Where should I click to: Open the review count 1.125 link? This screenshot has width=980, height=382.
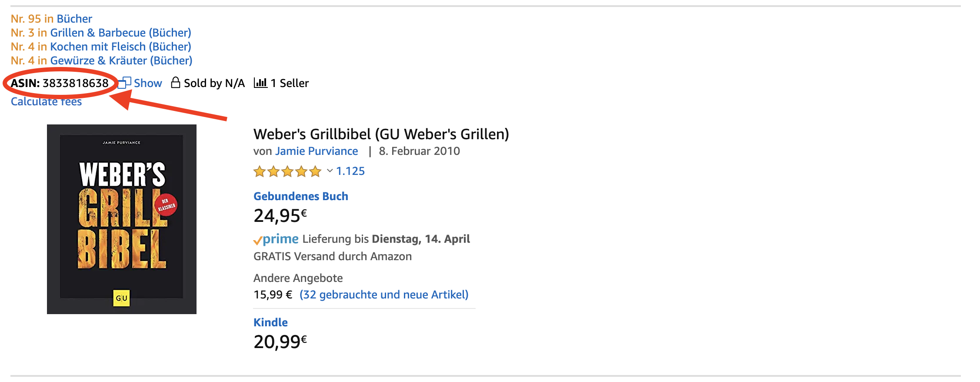(x=350, y=171)
